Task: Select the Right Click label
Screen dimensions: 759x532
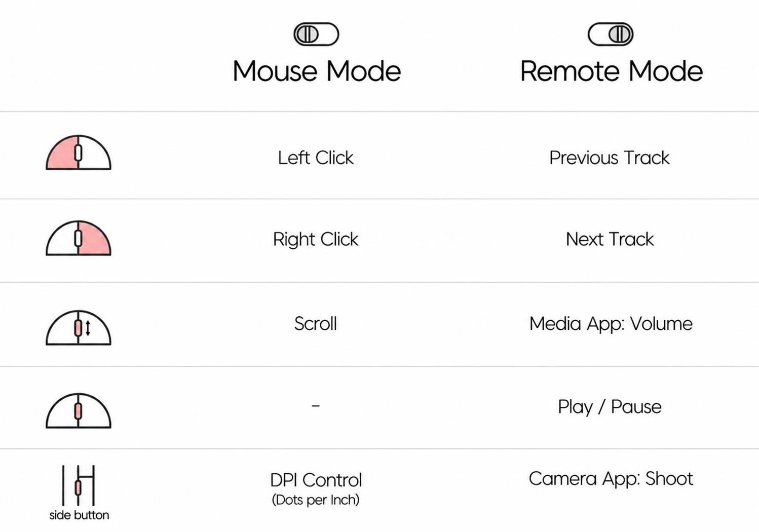Action: point(316,239)
